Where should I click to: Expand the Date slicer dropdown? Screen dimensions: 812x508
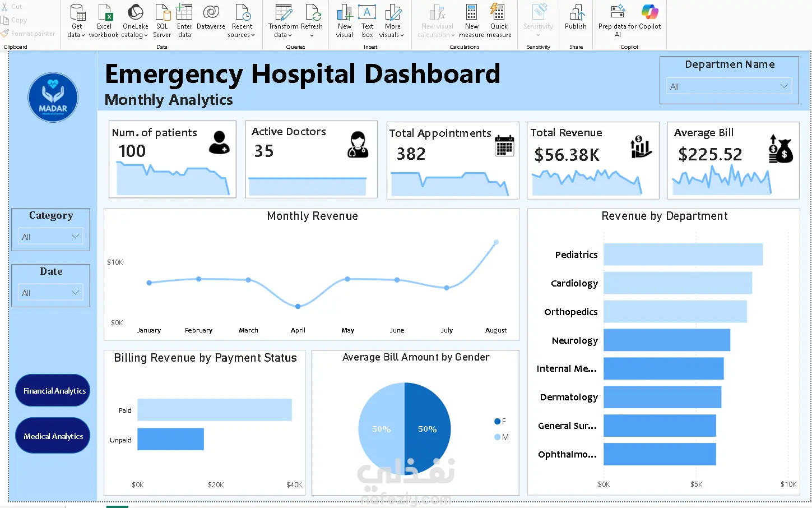[75, 293]
